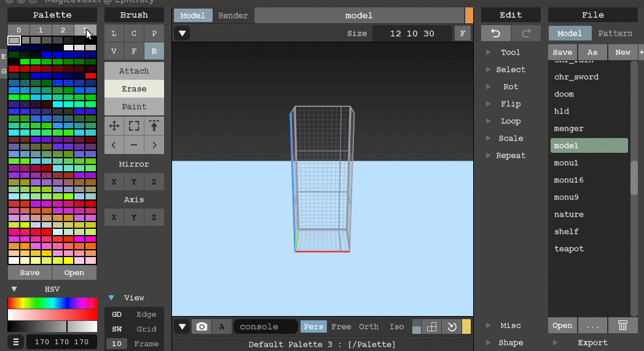The image size is (644, 351).
Task: Open the palette hamburger menu icon
Action: [x=16, y=342]
